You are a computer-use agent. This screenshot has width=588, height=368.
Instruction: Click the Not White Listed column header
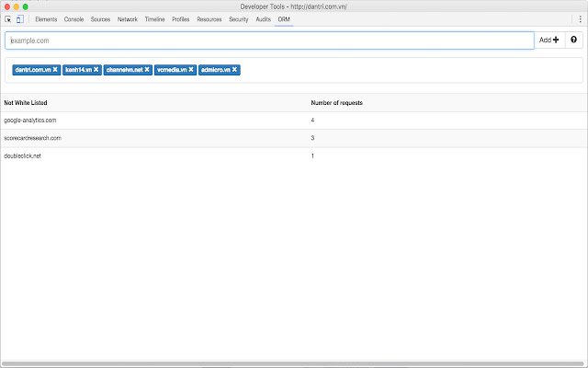(26, 102)
